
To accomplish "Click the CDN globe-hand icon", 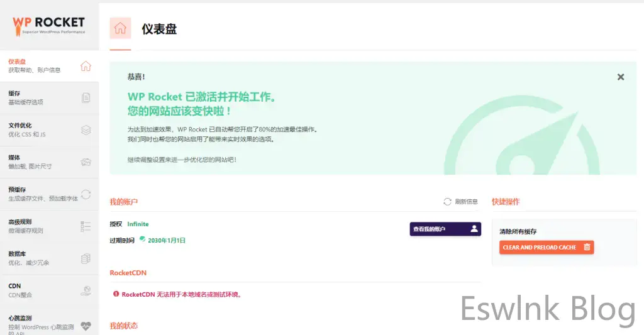I will [86, 290].
